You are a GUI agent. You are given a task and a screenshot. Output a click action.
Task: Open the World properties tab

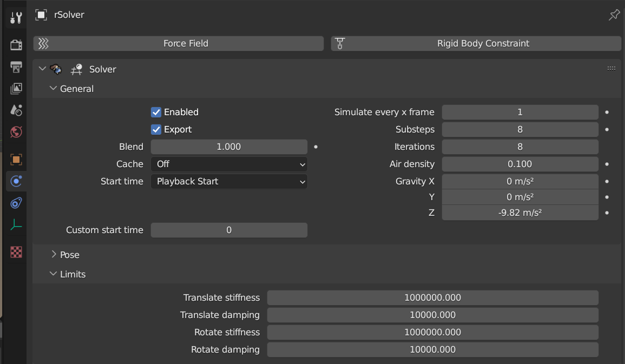(x=16, y=132)
